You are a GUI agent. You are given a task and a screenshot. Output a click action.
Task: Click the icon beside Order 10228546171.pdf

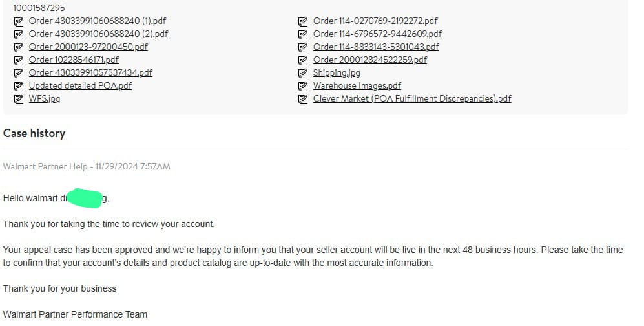[18, 60]
